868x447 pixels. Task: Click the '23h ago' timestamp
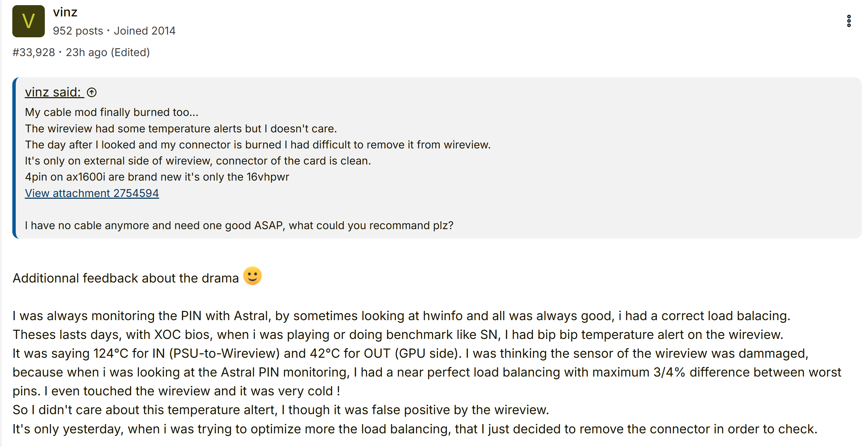tap(86, 52)
